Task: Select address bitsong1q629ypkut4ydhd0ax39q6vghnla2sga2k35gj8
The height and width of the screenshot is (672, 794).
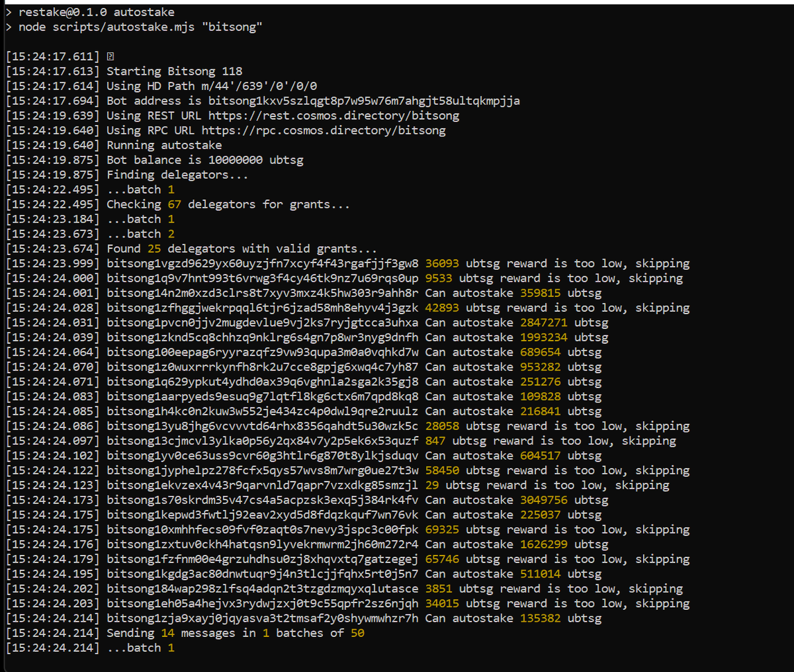Action: pos(263,382)
